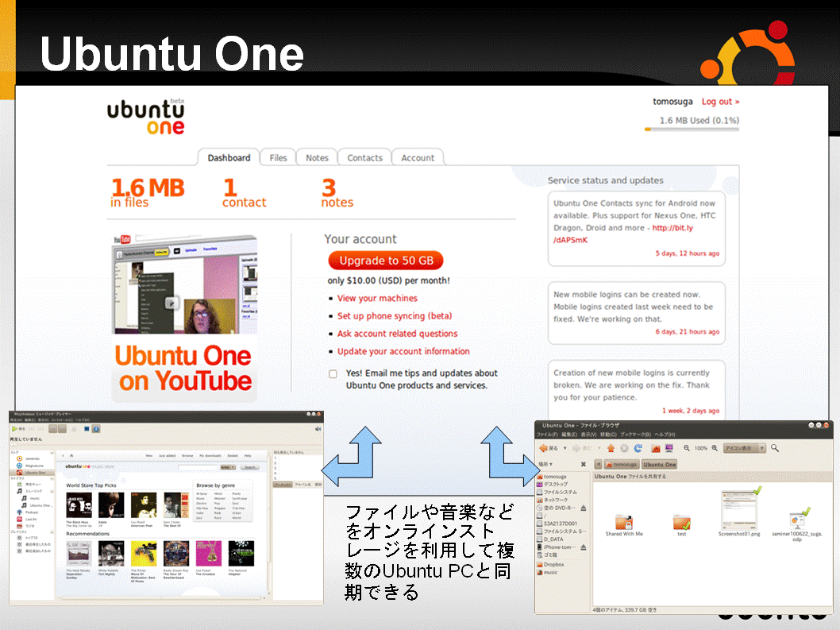The image size is (840, 630).
Task: Collapse the music library expander in Rhythmbox
Action: pyautogui.click(x=52, y=491)
